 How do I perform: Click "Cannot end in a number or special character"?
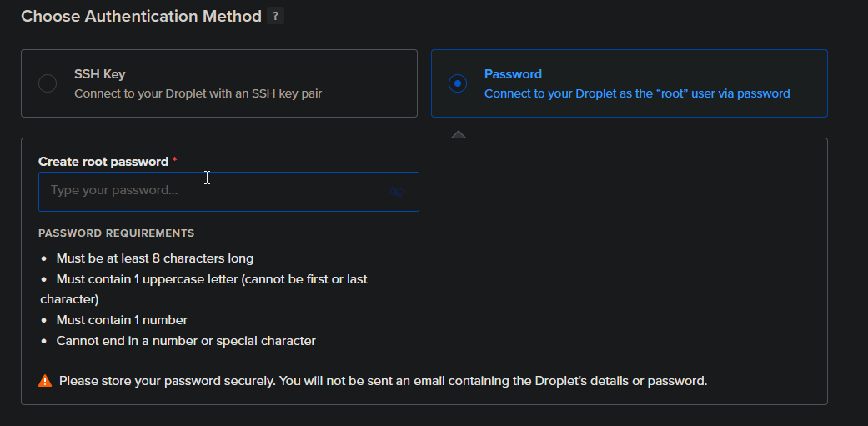pyautogui.click(x=186, y=341)
